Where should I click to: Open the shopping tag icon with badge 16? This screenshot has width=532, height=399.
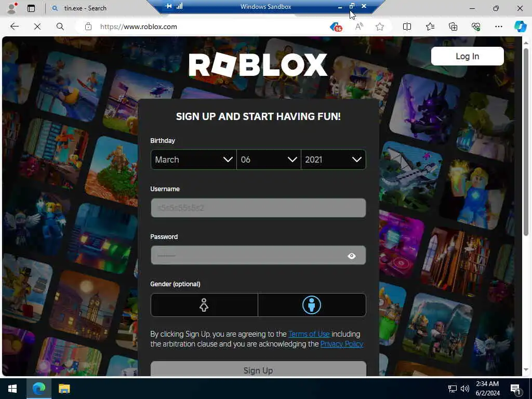[x=336, y=27]
